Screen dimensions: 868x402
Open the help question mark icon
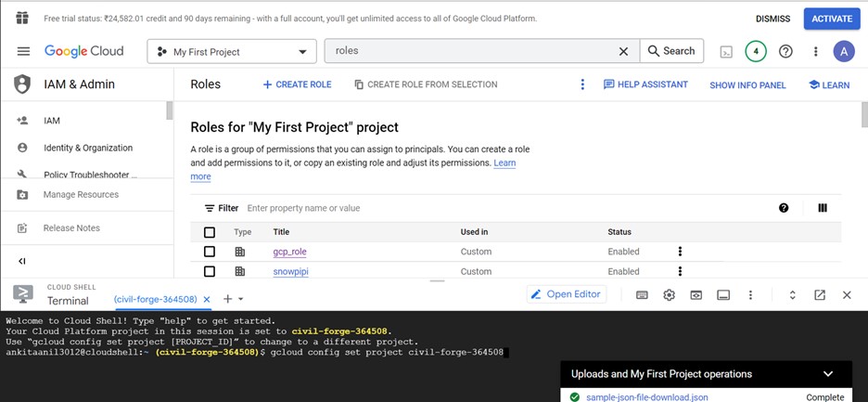(785, 52)
